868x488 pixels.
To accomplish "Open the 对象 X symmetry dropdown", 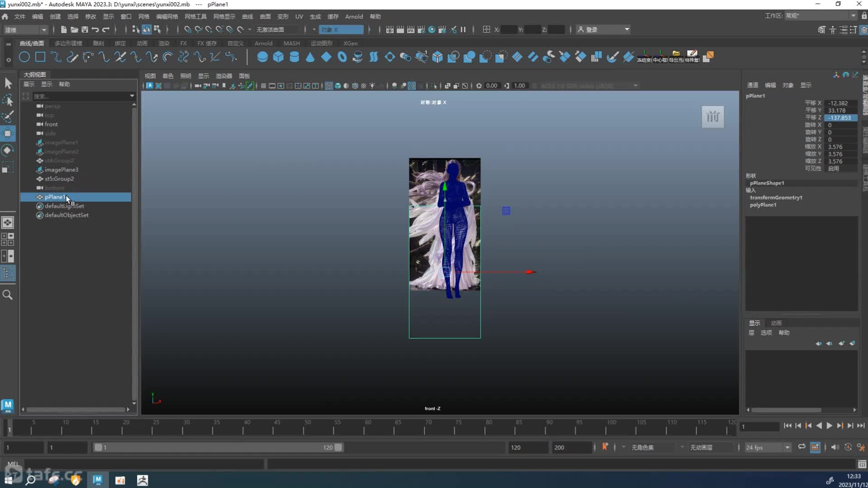I will coord(341,29).
